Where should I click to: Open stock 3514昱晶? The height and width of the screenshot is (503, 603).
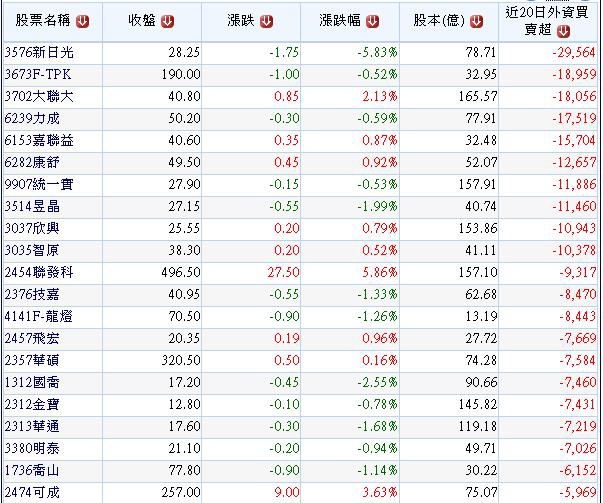click(x=32, y=207)
